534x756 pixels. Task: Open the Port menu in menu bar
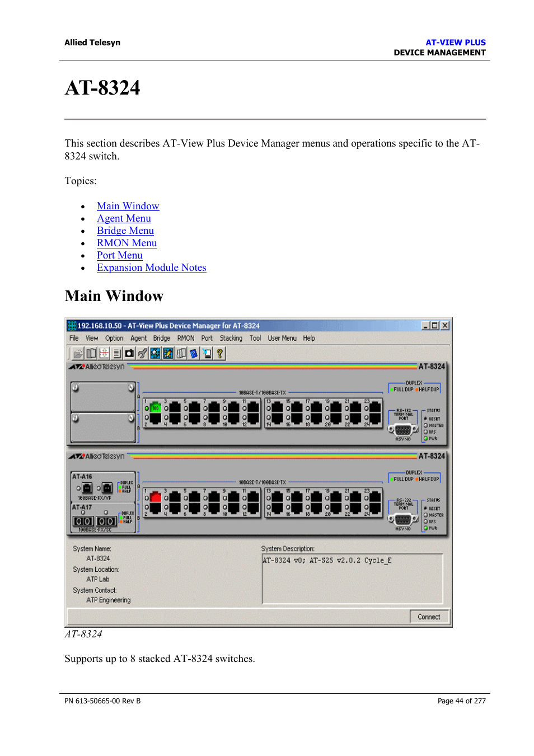click(207, 339)
